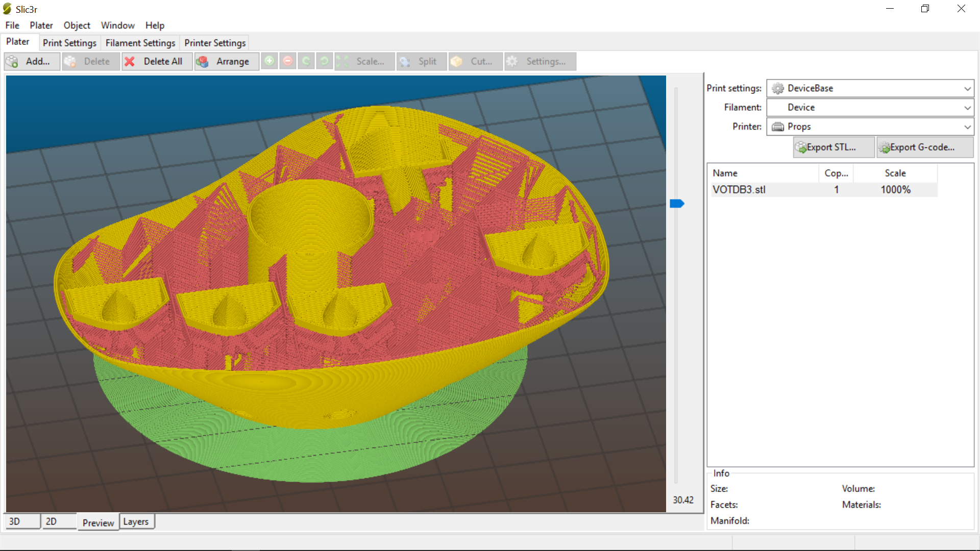
Task: Open the Printer Props dropdown
Action: [x=870, y=127]
